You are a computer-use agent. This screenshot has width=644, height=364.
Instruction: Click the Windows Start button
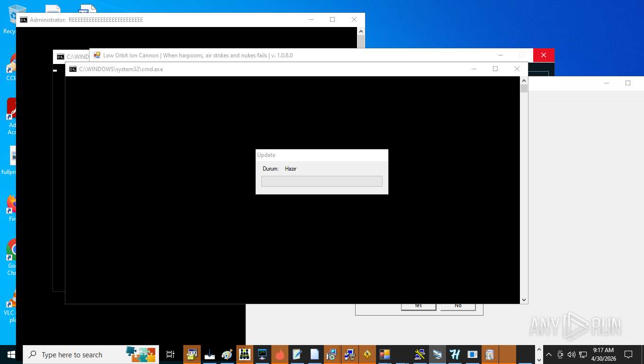point(11,355)
